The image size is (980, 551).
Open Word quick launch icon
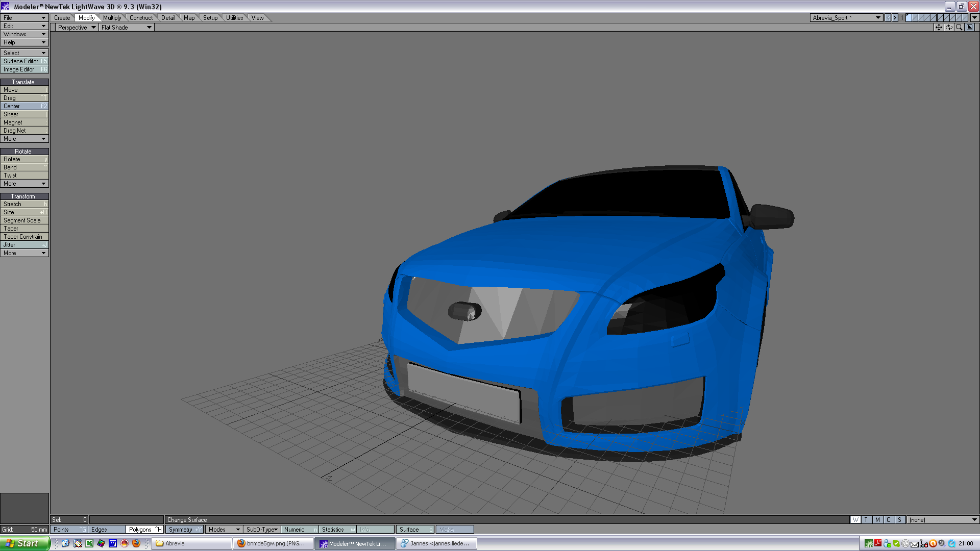[113, 543]
